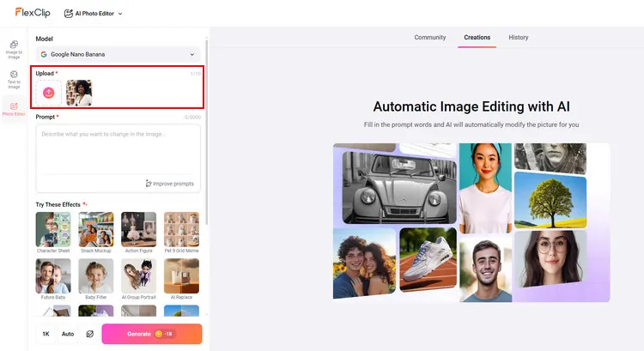Apply the Action Figure effect
This screenshot has height=351, width=644.
139,233
